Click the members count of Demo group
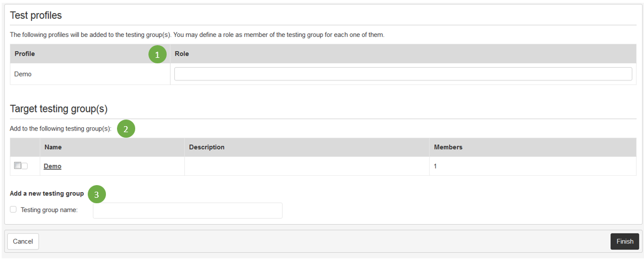The width and height of the screenshot is (644, 260). 435,166
